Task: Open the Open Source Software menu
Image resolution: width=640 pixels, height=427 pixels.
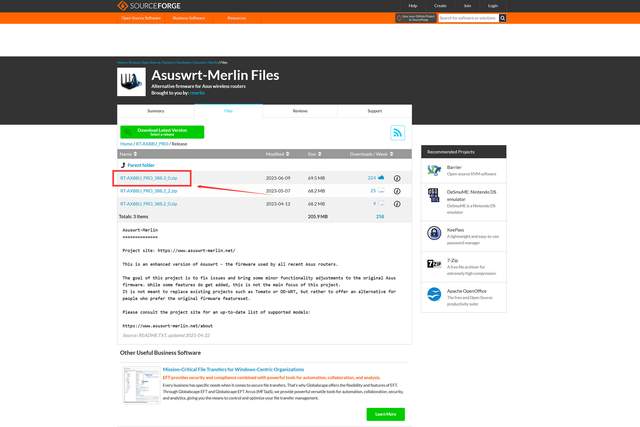Action: click(x=141, y=18)
